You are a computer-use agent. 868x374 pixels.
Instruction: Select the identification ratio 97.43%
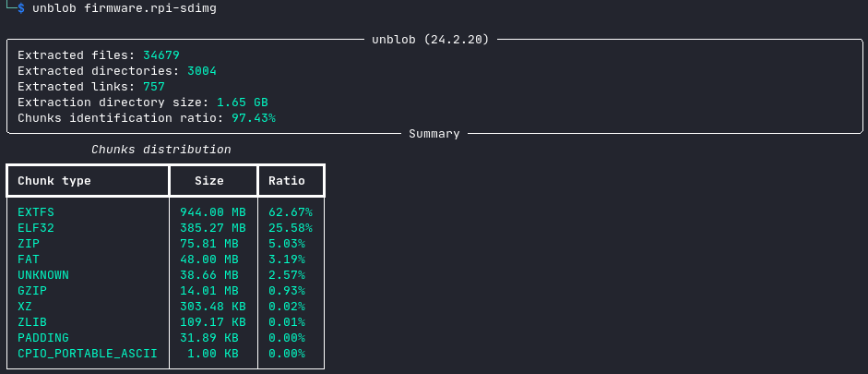254,118
